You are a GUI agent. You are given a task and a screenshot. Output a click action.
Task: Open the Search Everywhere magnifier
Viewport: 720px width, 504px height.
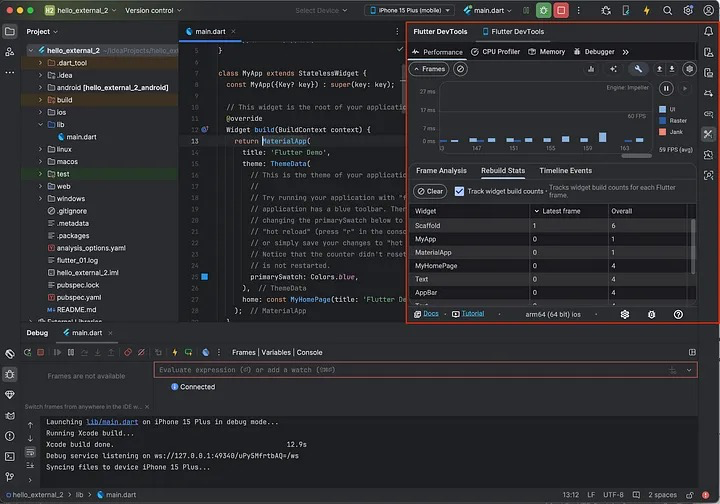(x=667, y=10)
